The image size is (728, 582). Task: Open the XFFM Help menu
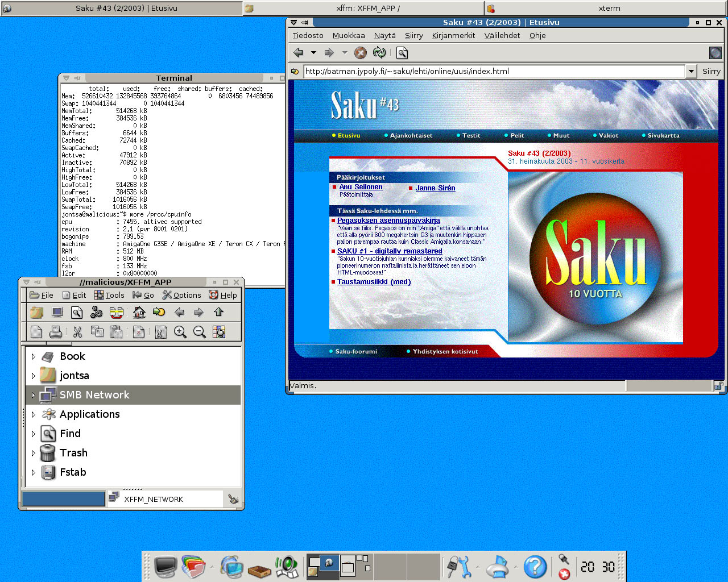click(x=223, y=295)
